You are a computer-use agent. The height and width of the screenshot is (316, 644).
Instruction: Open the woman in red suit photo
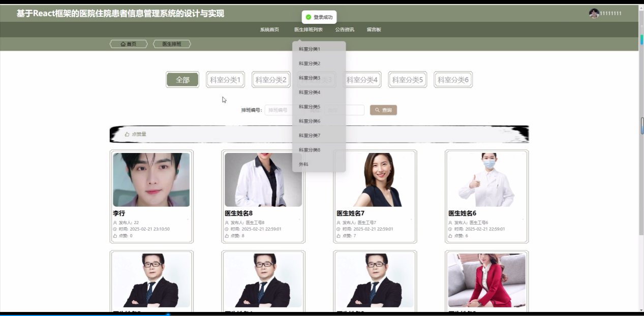[x=487, y=280]
